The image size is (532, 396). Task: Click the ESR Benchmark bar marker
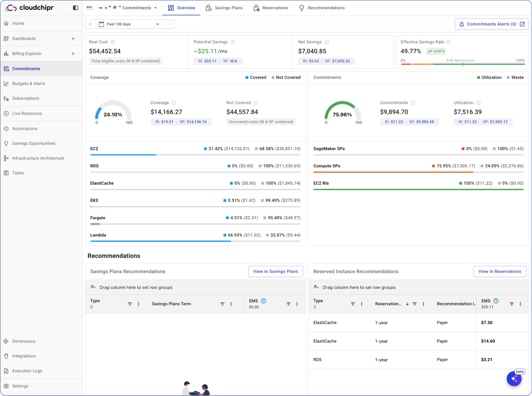463,64
